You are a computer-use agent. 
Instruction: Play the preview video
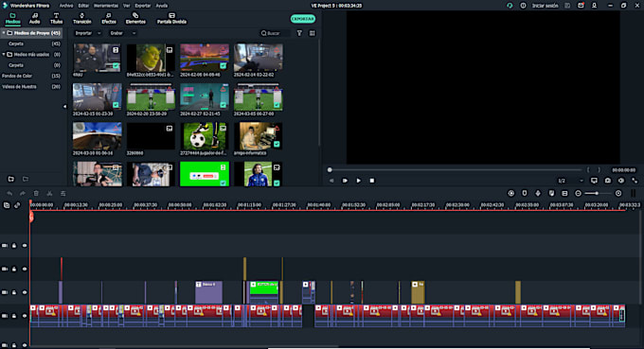pos(359,181)
